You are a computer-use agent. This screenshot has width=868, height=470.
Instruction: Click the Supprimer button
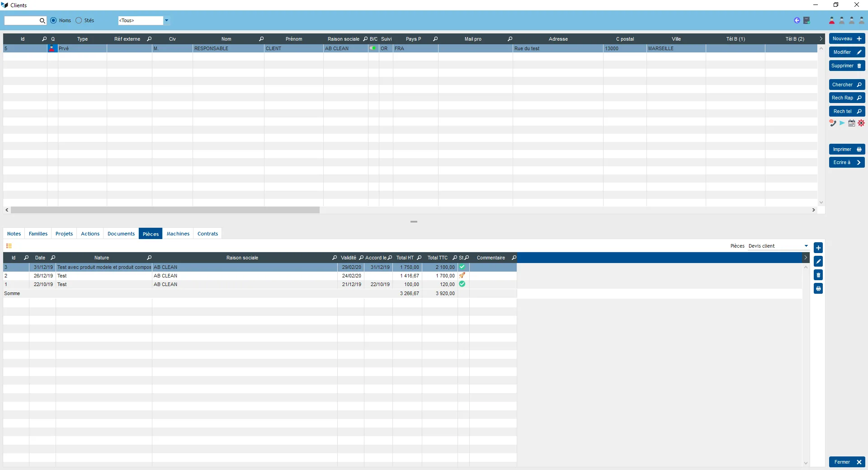847,66
